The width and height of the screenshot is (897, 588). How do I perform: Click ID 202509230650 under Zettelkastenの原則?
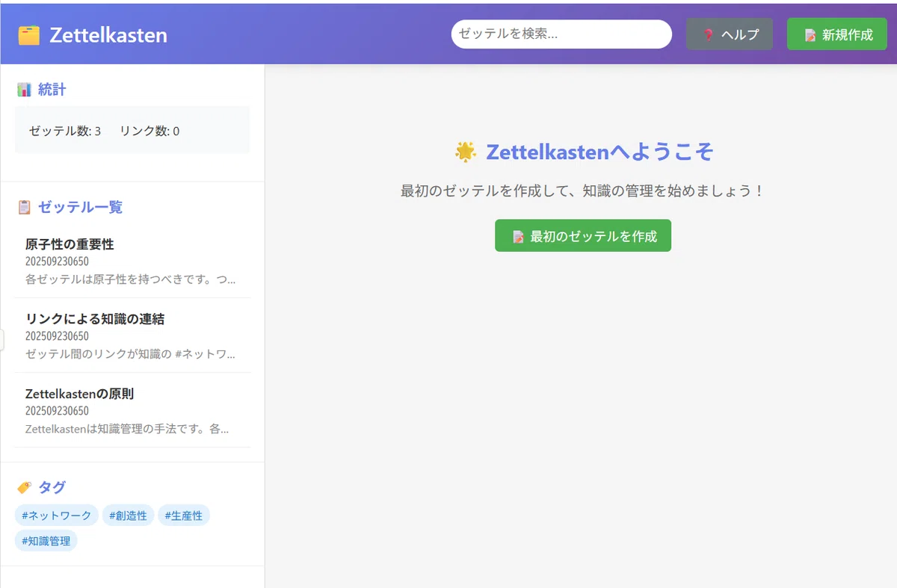click(x=57, y=411)
